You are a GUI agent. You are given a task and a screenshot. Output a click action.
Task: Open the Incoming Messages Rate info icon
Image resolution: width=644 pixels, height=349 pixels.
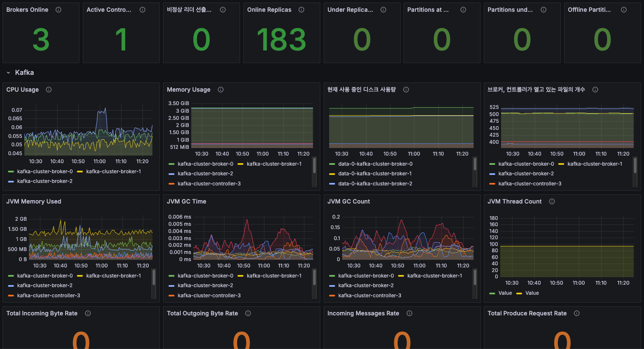click(409, 313)
